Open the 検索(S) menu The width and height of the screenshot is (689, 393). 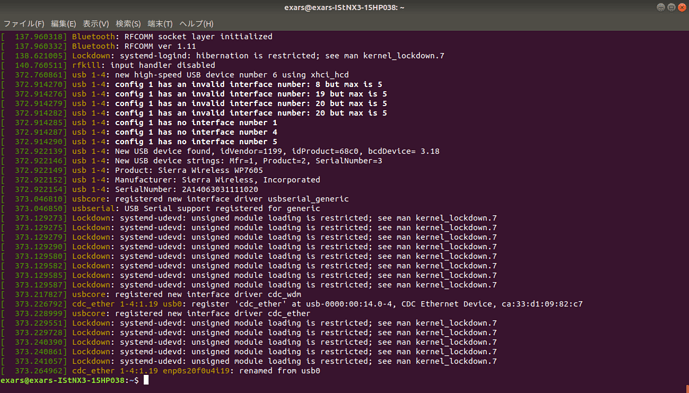pyautogui.click(x=128, y=24)
